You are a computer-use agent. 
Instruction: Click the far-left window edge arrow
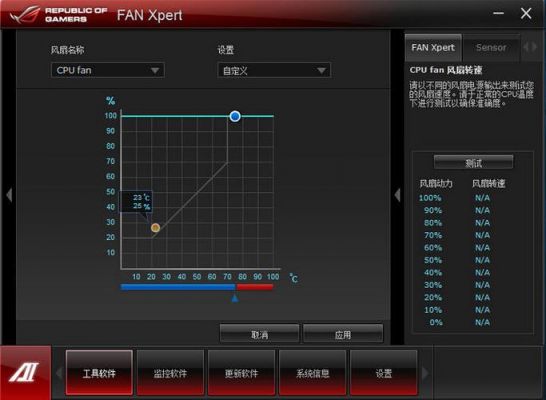click(x=9, y=195)
